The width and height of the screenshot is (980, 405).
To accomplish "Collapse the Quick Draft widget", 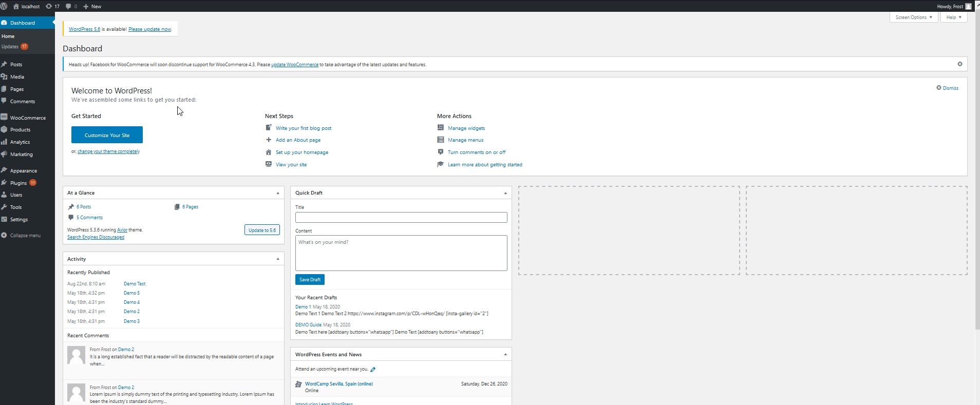I will pyautogui.click(x=505, y=193).
